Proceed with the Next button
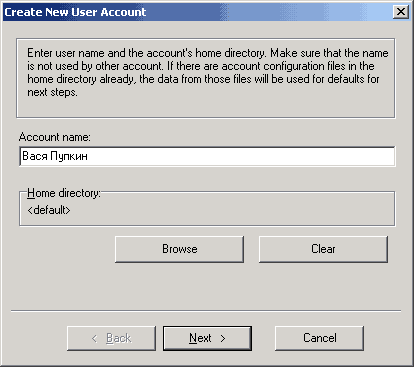 [x=207, y=338]
